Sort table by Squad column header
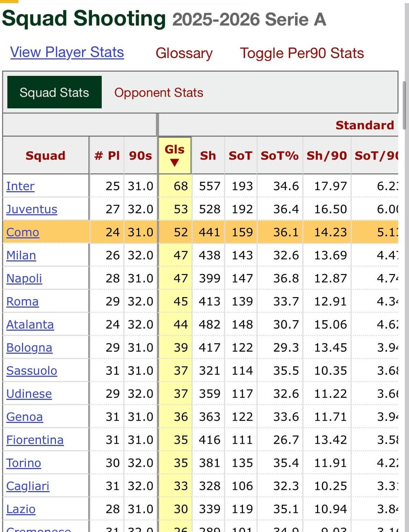Viewport: 409px width, 532px height. [x=45, y=156]
